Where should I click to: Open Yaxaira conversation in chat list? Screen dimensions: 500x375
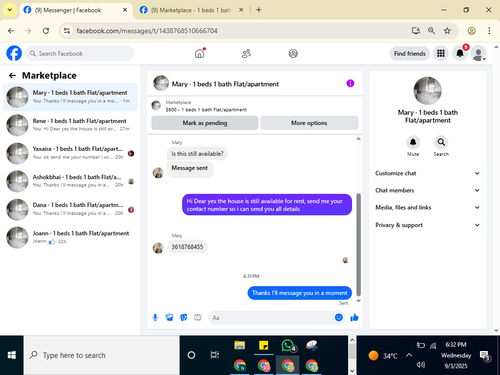pyautogui.click(x=70, y=153)
